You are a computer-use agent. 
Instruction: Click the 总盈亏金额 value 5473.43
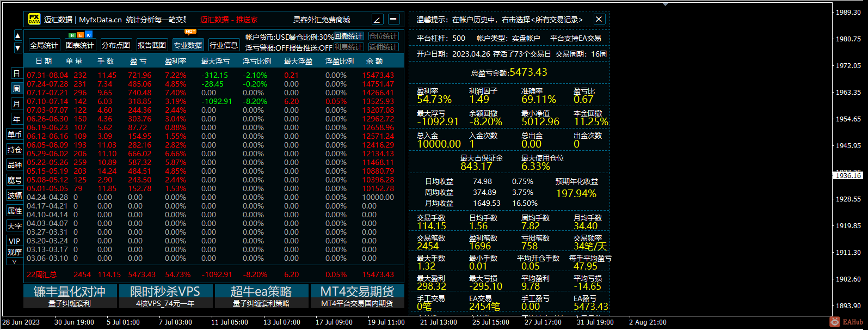pos(528,72)
